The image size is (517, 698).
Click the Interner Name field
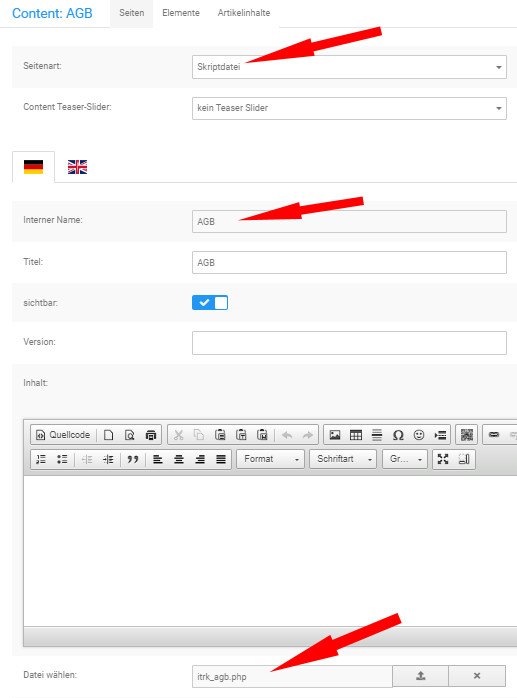pos(349,221)
